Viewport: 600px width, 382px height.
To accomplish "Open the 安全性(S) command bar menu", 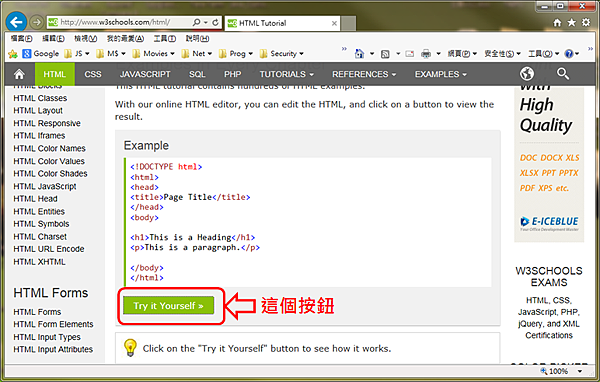I will (502, 54).
